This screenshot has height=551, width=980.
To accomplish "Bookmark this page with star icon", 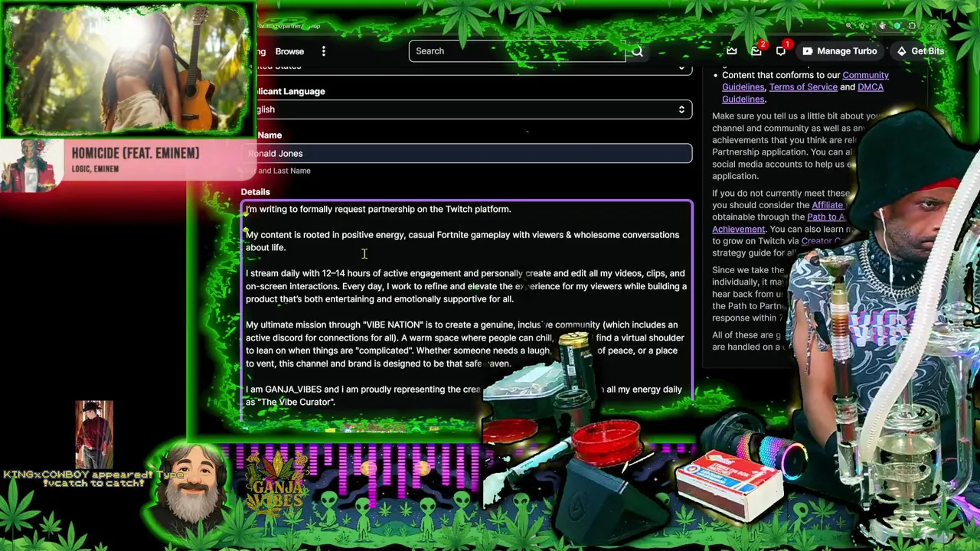I will 863,26.
